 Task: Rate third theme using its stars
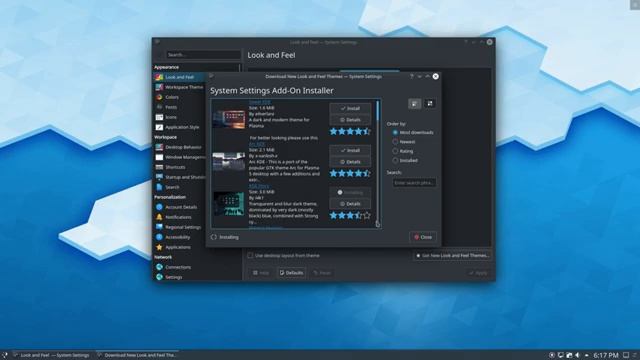350,215
